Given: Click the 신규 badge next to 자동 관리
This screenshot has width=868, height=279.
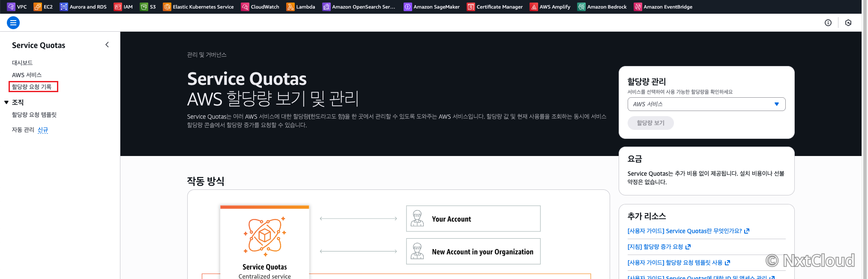Looking at the screenshot, I should point(43,130).
